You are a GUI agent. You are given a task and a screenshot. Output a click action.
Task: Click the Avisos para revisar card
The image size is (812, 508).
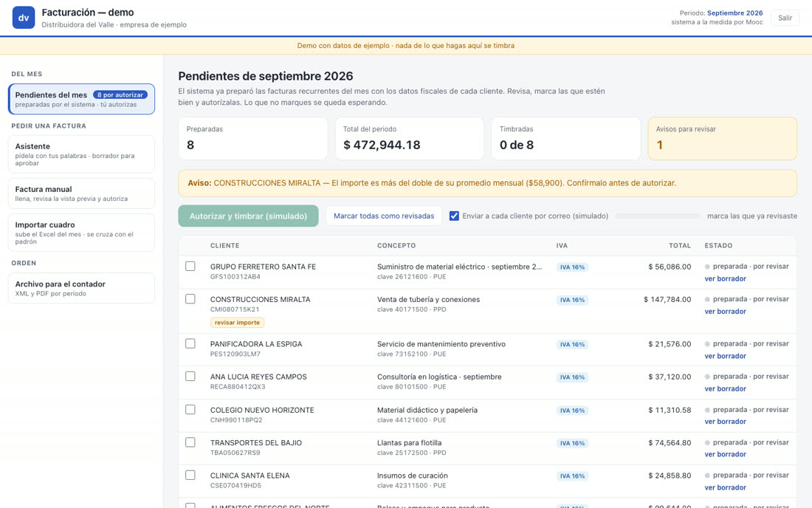(x=722, y=138)
